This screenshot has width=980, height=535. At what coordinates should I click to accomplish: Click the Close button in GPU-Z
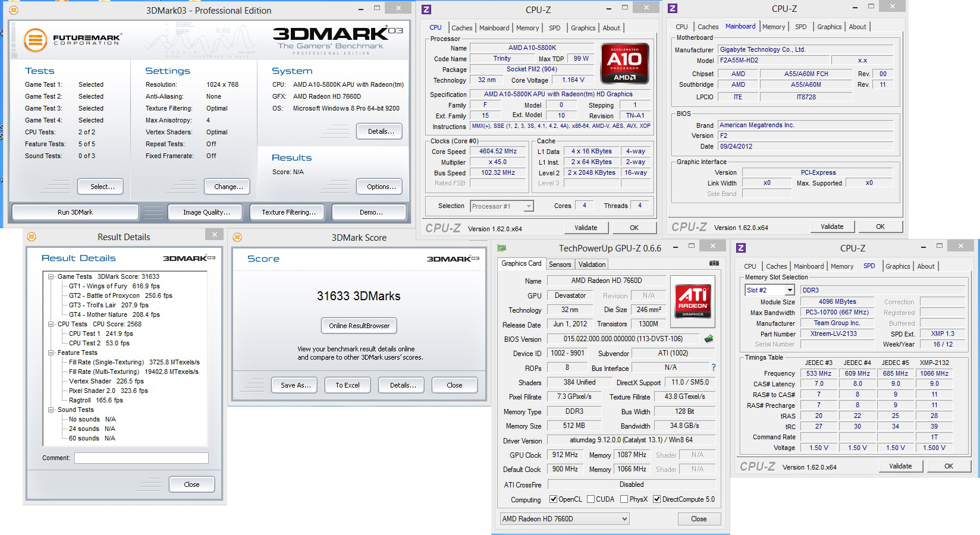699,519
